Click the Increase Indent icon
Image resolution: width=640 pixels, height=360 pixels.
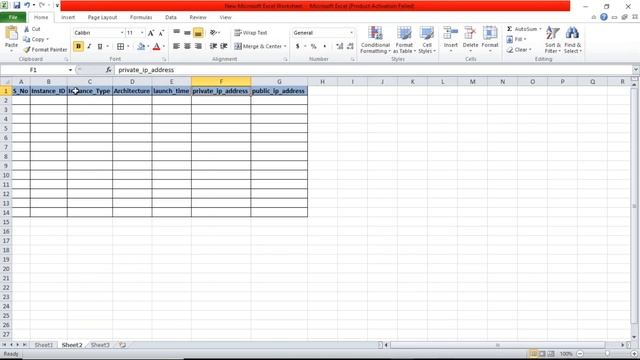tap(224, 46)
